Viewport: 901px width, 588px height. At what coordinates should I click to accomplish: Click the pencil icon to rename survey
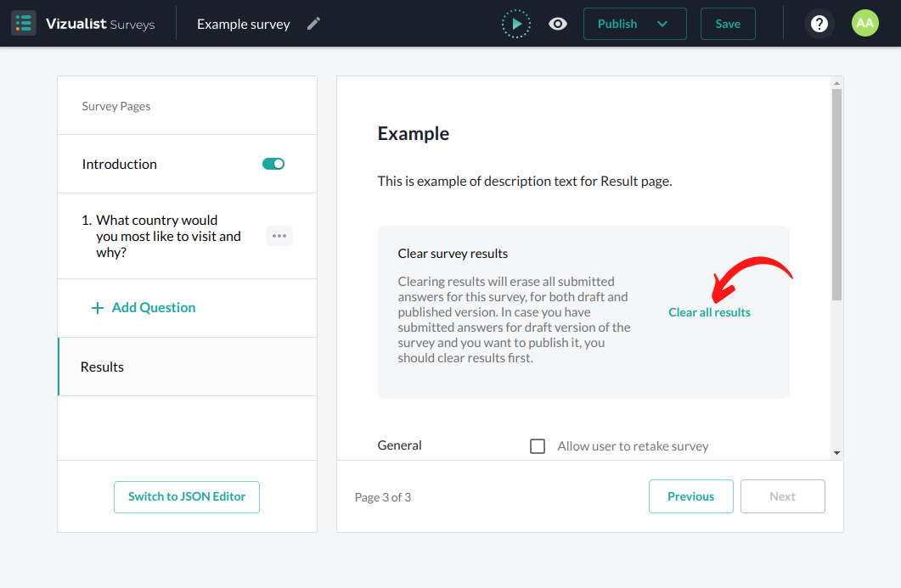coord(314,24)
